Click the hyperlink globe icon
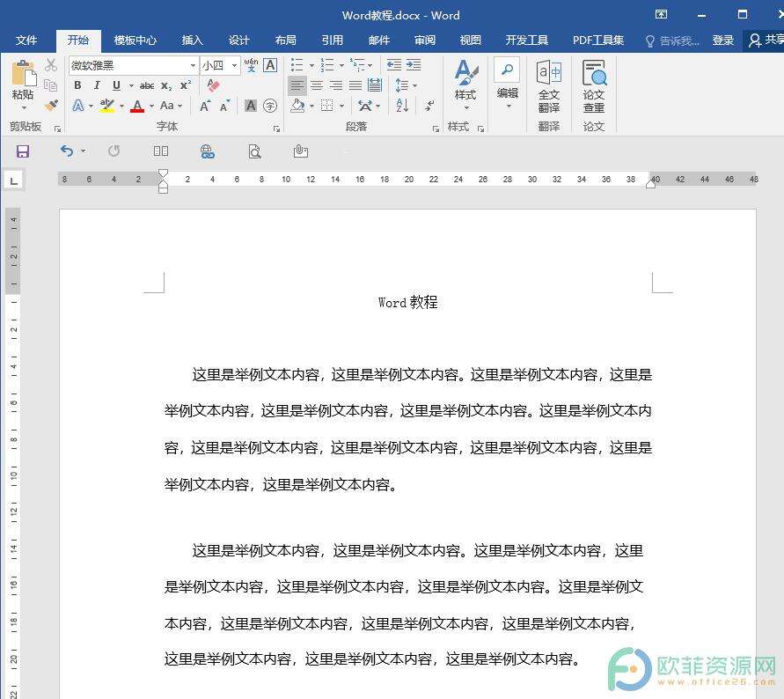Screen dimensions: 784x699 point(207,151)
